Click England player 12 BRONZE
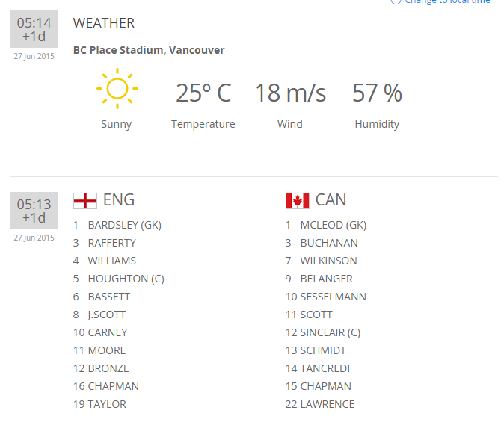The height and width of the screenshot is (443, 504). pyautogui.click(x=108, y=368)
